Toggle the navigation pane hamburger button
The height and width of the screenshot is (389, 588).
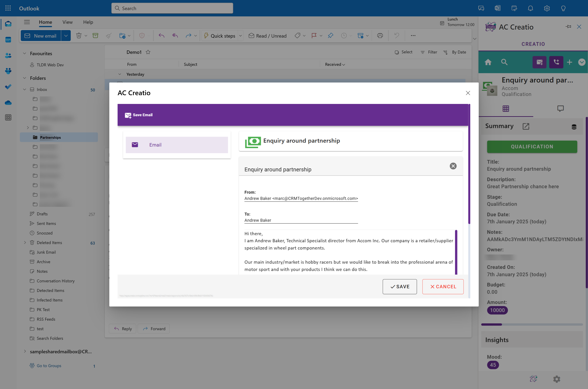27,22
